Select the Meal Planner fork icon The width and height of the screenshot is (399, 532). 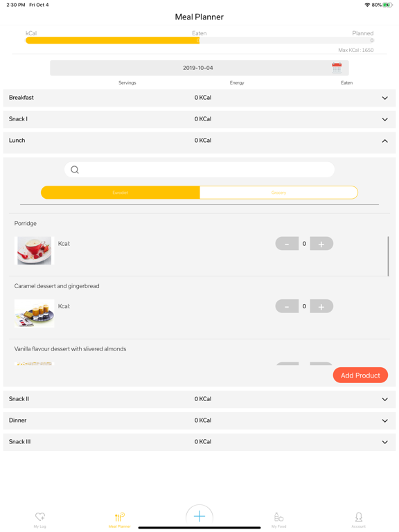(x=119, y=517)
